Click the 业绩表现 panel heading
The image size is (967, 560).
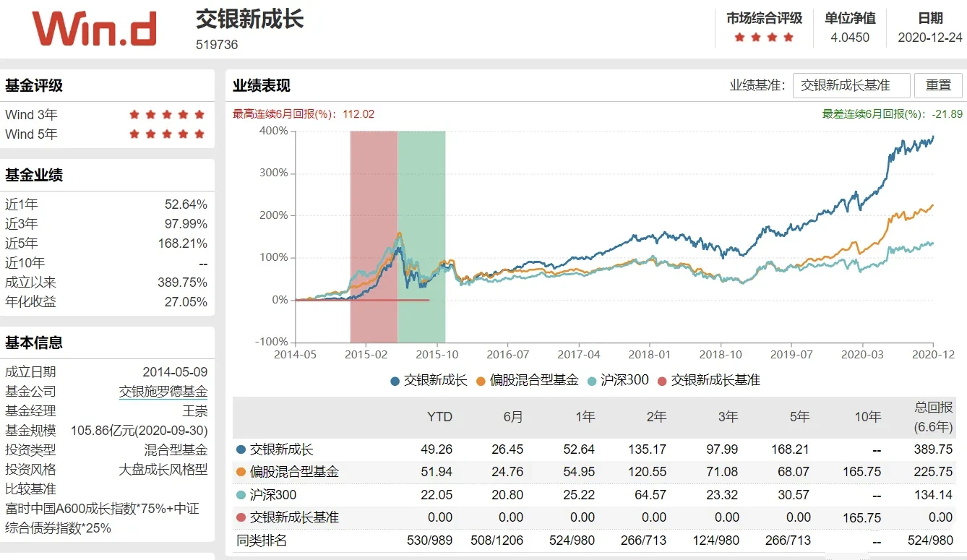tap(262, 85)
